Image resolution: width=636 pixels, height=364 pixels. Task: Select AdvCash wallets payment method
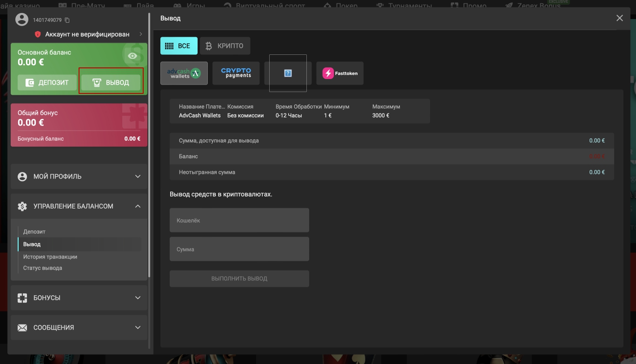pyautogui.click(x=184, y=73)
